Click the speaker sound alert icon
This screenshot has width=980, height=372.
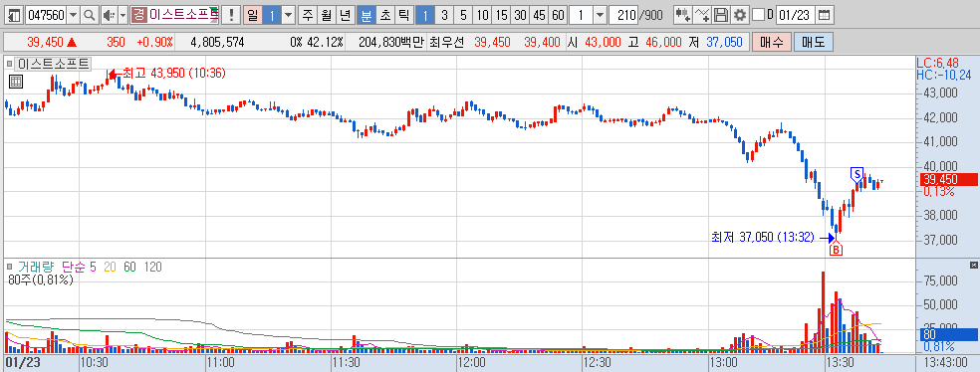point(109,14)
